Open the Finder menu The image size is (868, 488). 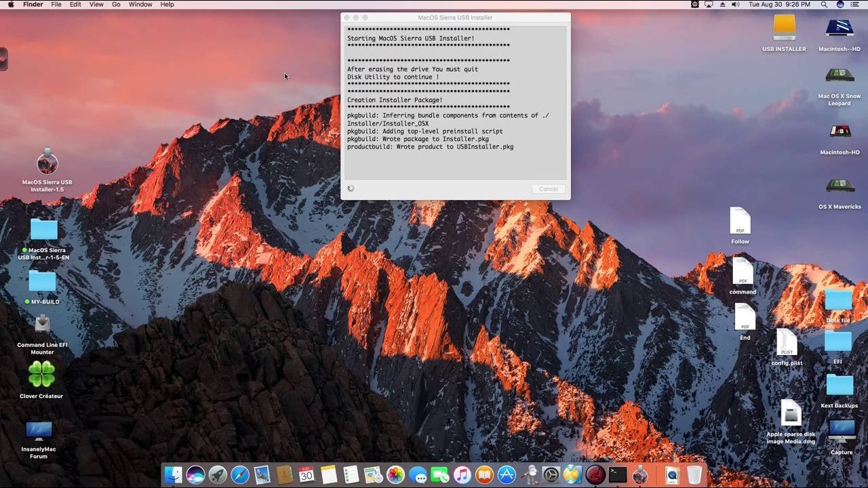33,4
